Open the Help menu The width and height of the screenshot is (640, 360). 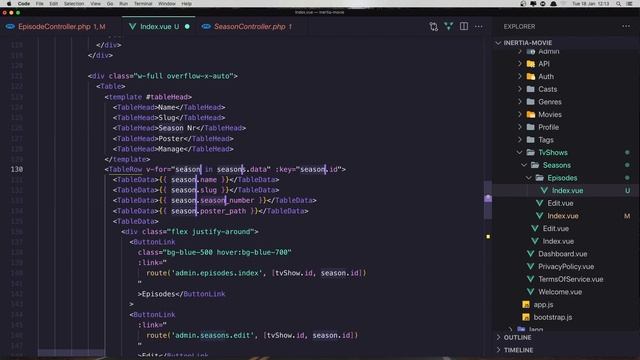(x=187, y=4)
